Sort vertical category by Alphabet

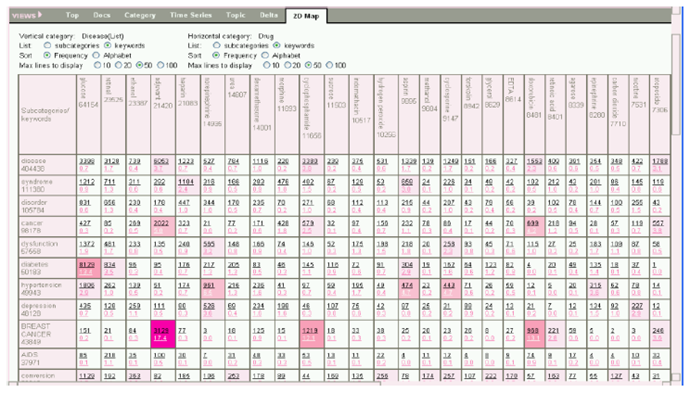coord(96,55)
